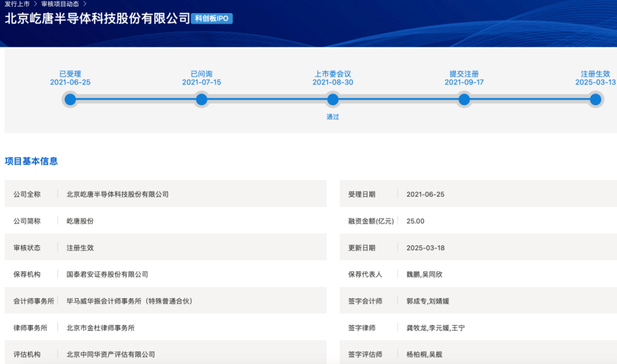Click the 项目基本信息 section heading

tap(31, 161)
